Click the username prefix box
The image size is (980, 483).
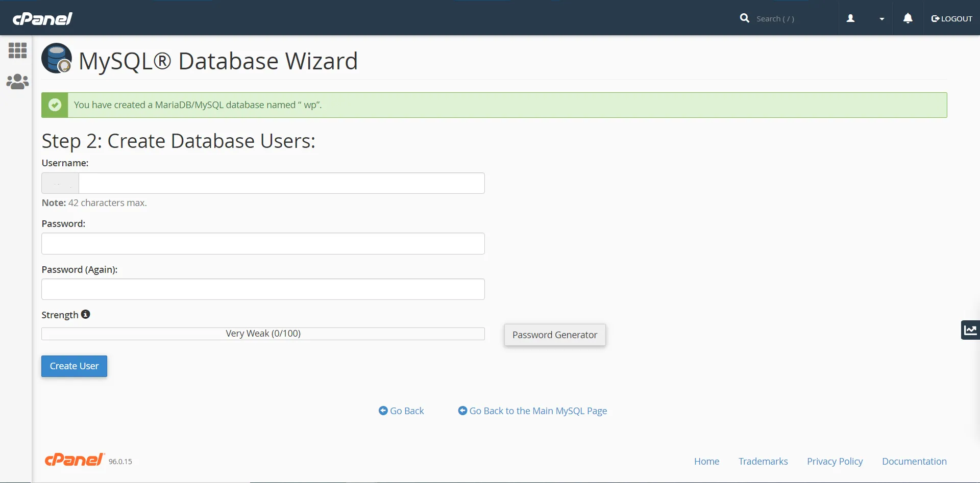60,183
